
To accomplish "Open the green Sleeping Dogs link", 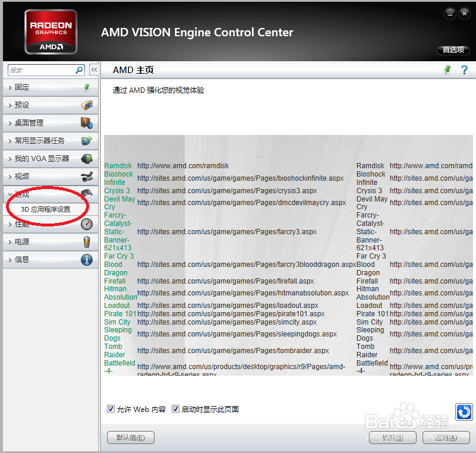I will (118, 334).
